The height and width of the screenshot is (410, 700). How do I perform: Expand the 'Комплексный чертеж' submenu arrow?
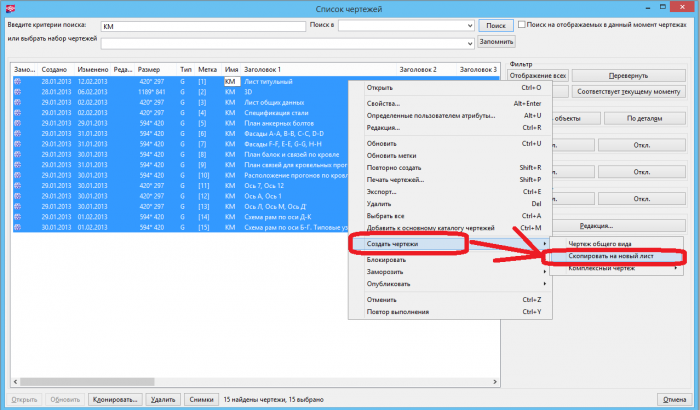click(676, 268)
